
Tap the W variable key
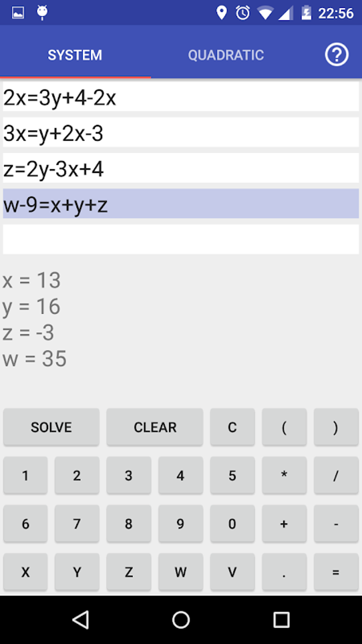pyautogui.click(x=180, y=572)
